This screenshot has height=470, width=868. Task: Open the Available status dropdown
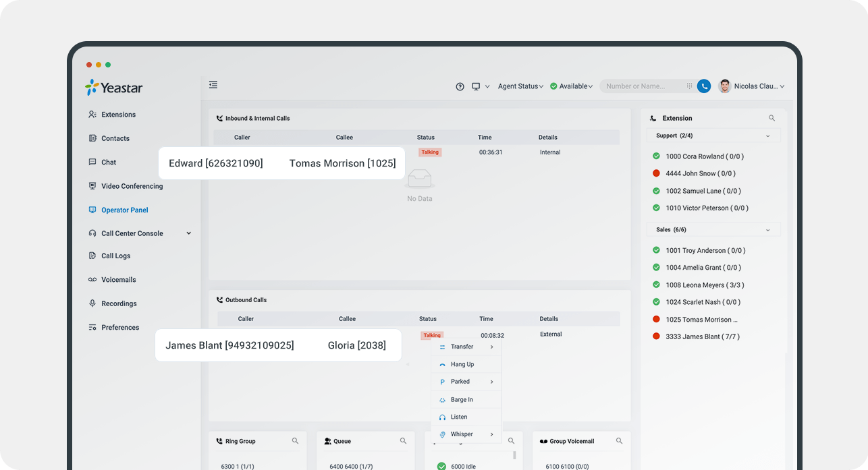[x=572, y=86]
